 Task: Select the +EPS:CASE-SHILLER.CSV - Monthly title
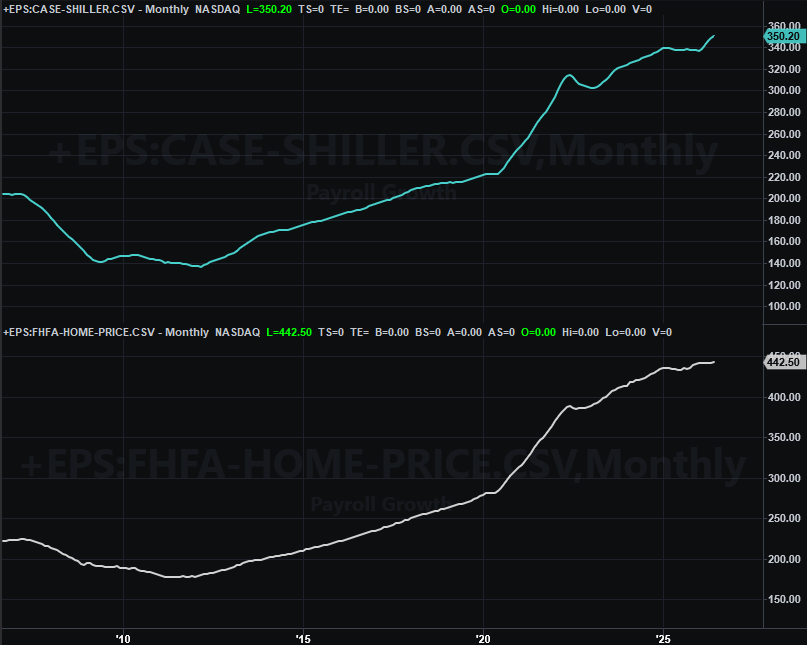(96, 9)
